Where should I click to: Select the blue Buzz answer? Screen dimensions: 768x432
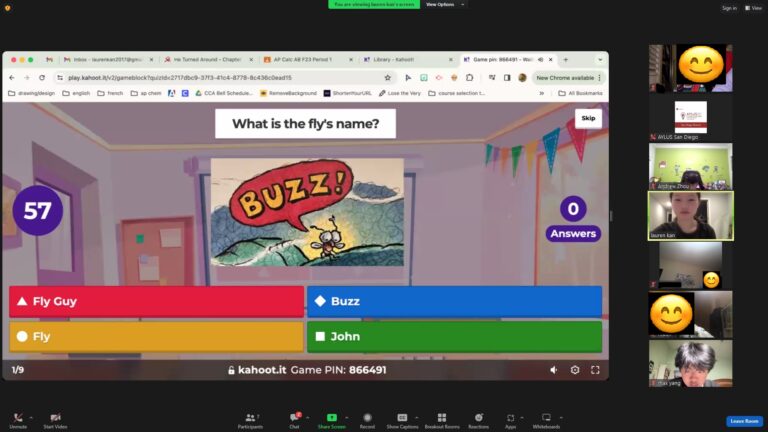click(455, 301)
